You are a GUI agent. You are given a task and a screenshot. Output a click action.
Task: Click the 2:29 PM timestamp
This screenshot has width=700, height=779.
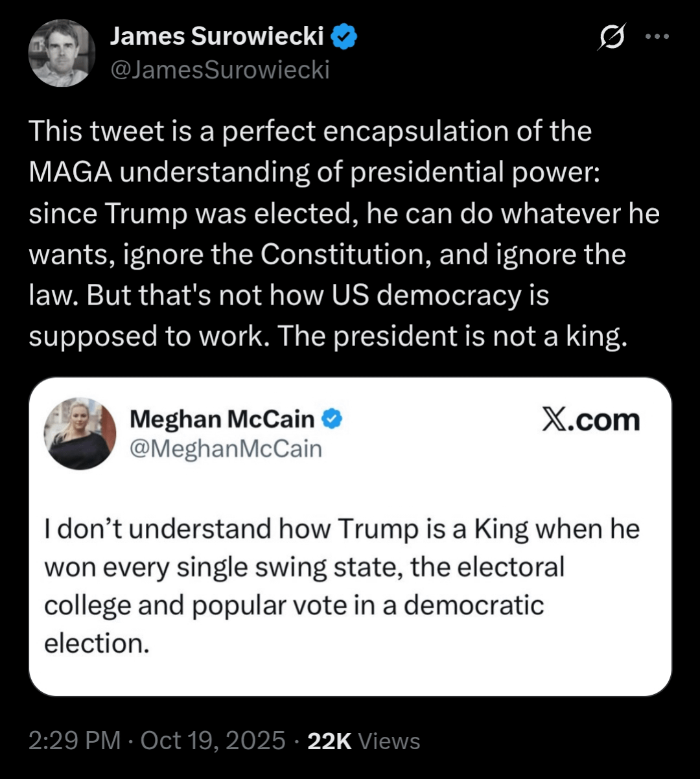click(x=75, y=740)
